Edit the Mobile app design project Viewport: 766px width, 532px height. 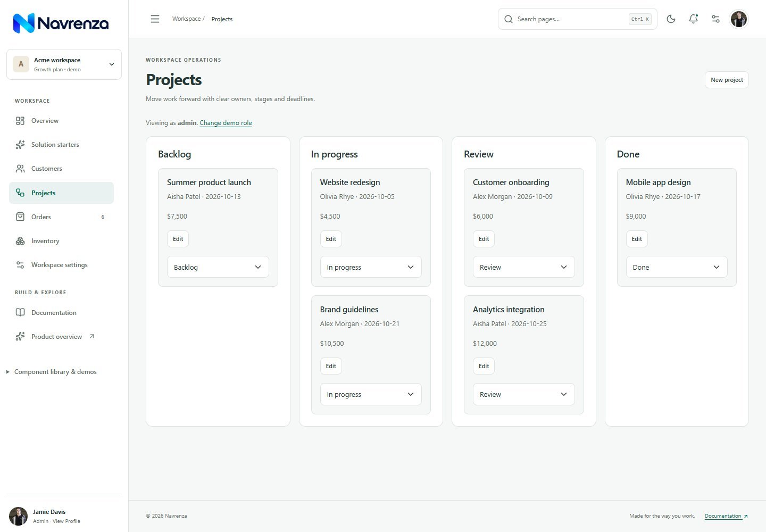tap(637, 239)
